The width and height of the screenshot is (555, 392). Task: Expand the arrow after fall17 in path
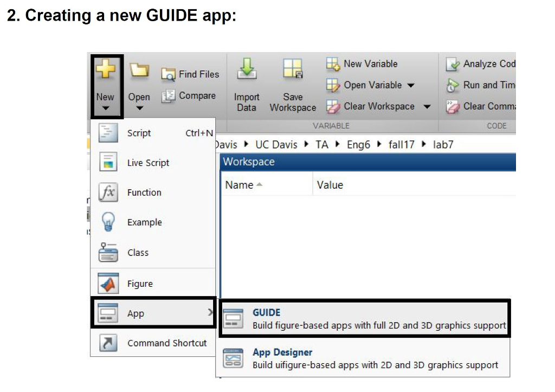point(423,144)
